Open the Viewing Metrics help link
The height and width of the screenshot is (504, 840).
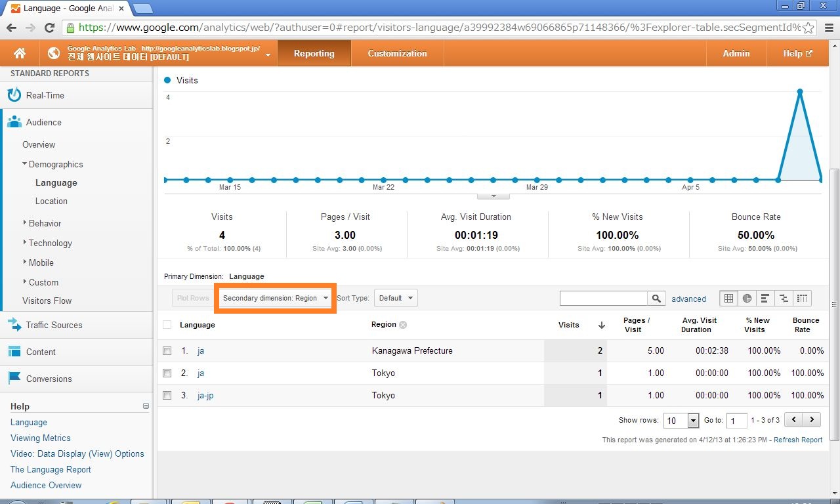click(x=41, y=438)
